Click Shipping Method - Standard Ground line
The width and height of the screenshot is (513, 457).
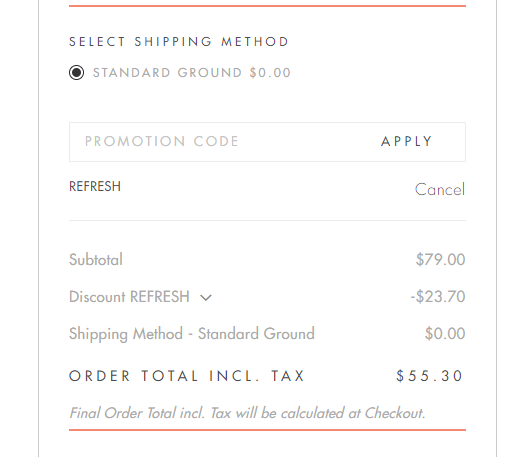tap(192, 334)
